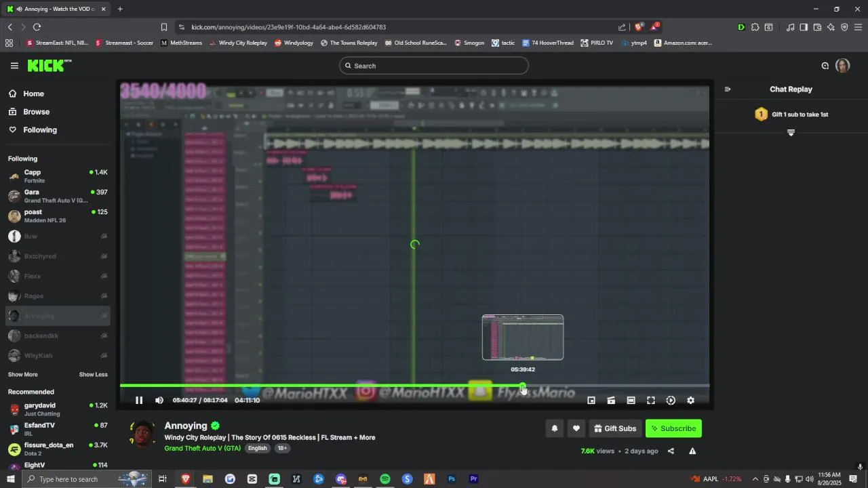Image resolution: width=868 pixels, height=488 pixels.
Task: Share this VOD
Action: click(x=671, y=451)
